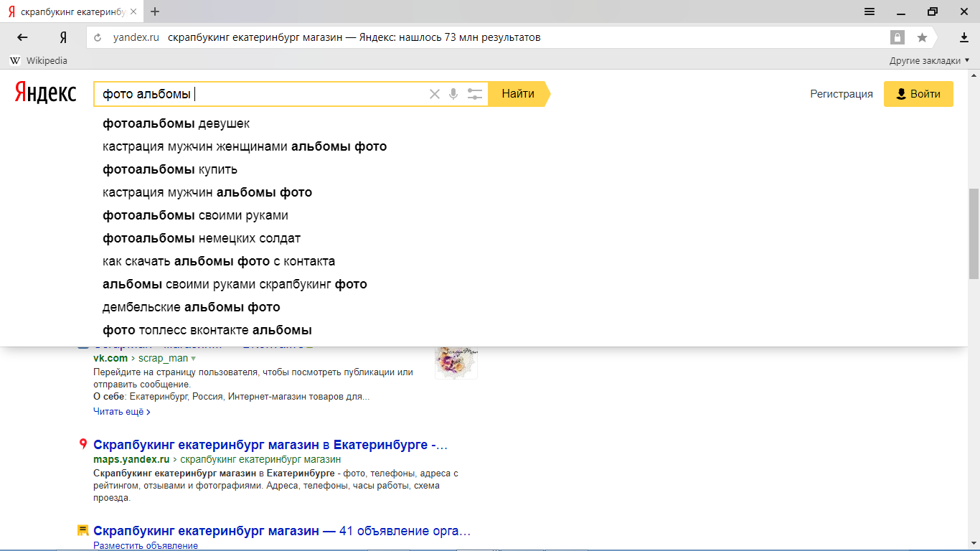
Task: Open a new tab with the plus button
Action: [155, 11]
